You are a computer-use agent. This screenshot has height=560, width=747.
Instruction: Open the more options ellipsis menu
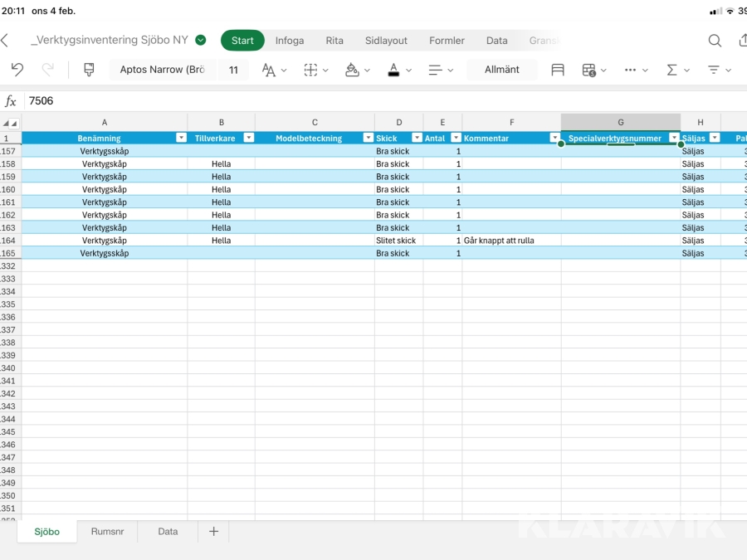[x=630, y=70]
